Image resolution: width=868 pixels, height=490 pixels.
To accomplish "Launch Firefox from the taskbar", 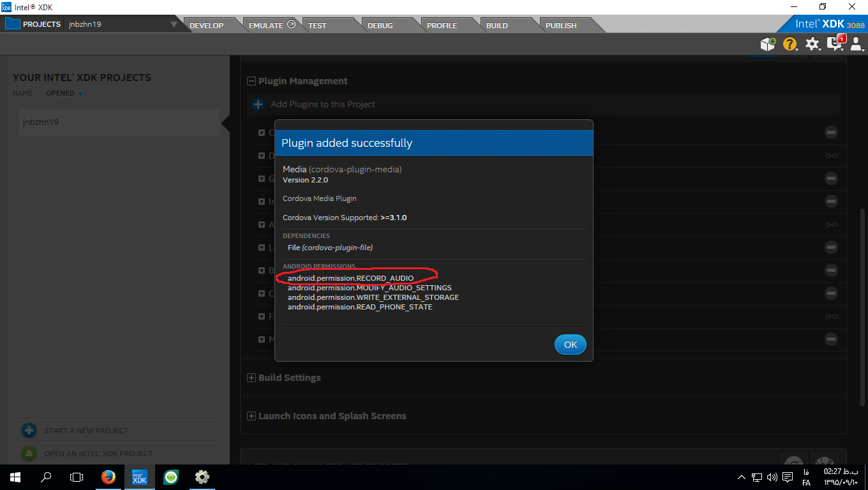I will (108, 477).
